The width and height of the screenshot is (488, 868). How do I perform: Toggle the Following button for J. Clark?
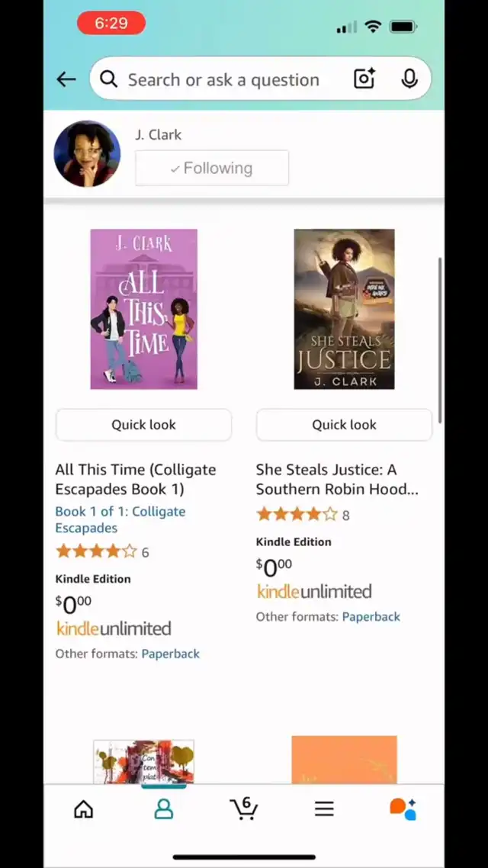click(212, 168)
